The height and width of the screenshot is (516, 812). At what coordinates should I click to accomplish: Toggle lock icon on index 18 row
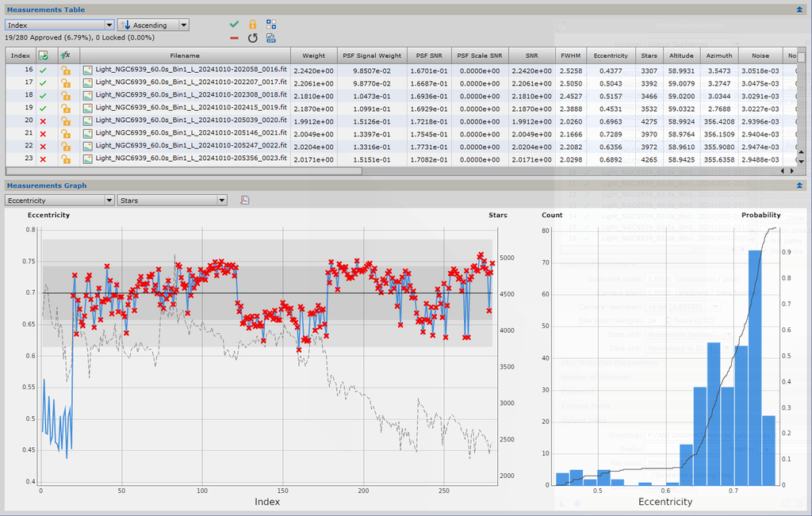coord(66,96)
